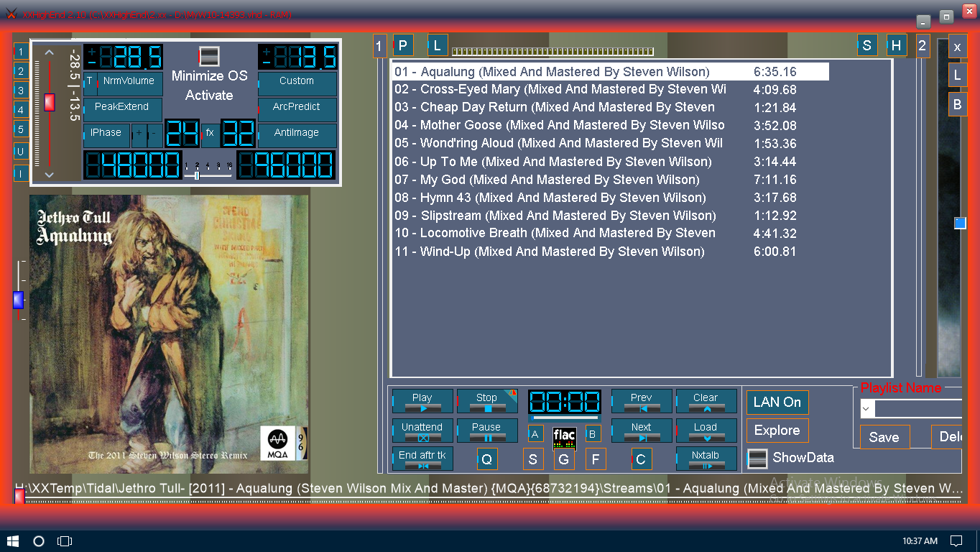
Task: Click volume up arrow above red slider
Action: (49, 52)
